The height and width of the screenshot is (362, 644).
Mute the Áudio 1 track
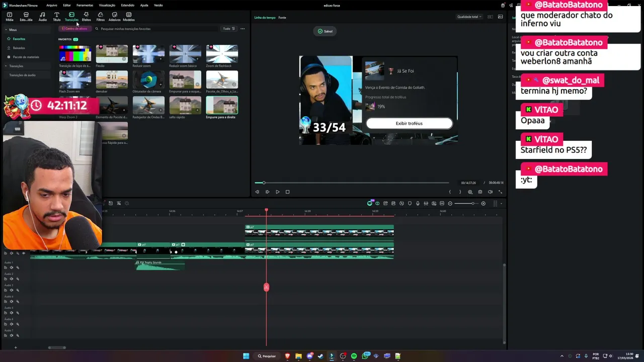pyautogui.click(x=12, y=267)
